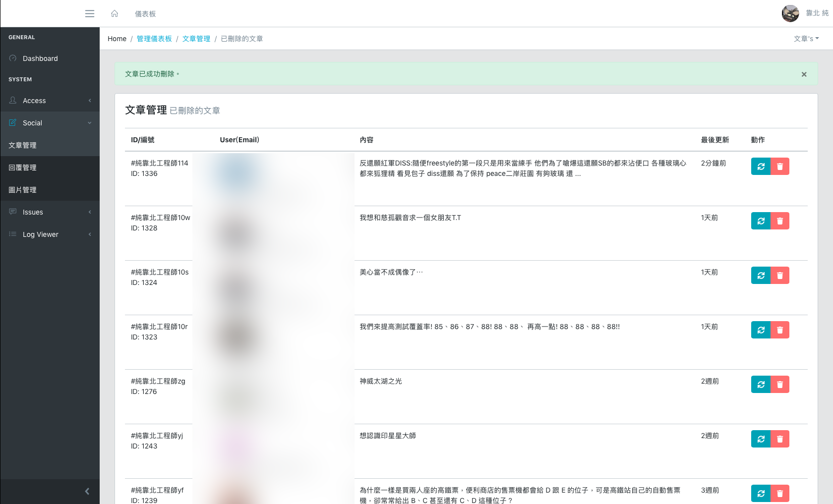Open Dashboard in the sidebar
Image resolution: width=833 pixels, height=504 pixels.
[50, 58]
